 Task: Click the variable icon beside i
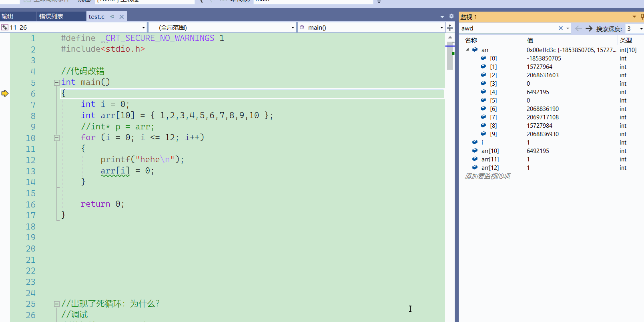tap(475, 142)
